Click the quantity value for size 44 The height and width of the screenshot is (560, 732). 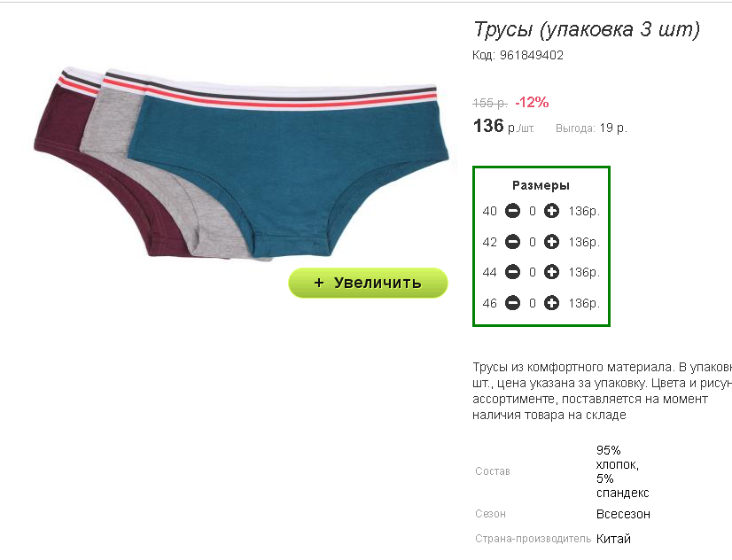[533, 272]
